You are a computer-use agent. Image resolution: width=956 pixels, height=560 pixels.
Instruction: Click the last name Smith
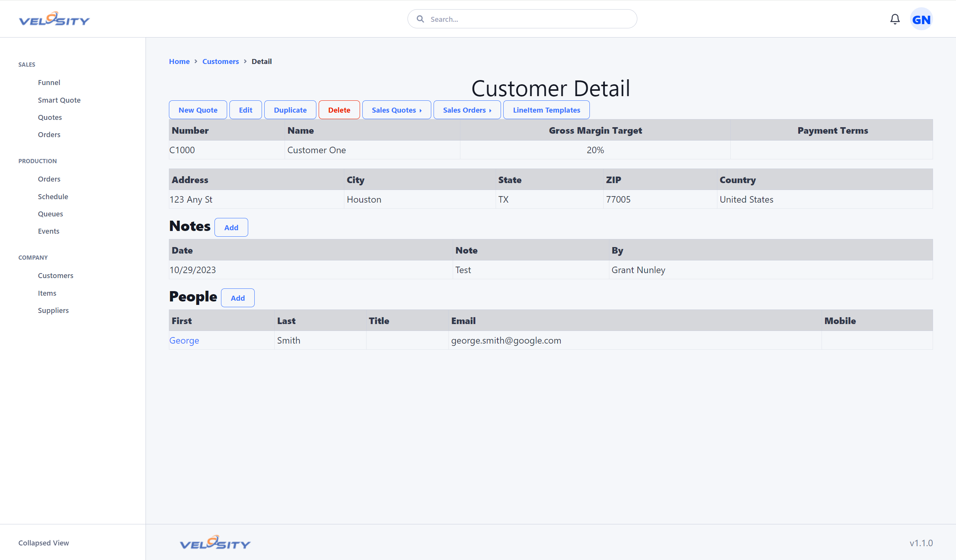(x=289, y=341)
